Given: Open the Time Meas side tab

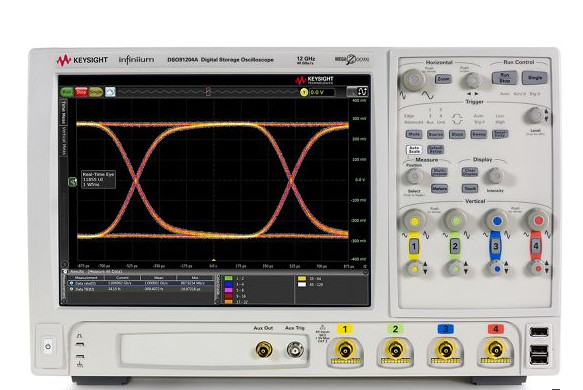Looking at the screenshot, I should pos(64,112).
